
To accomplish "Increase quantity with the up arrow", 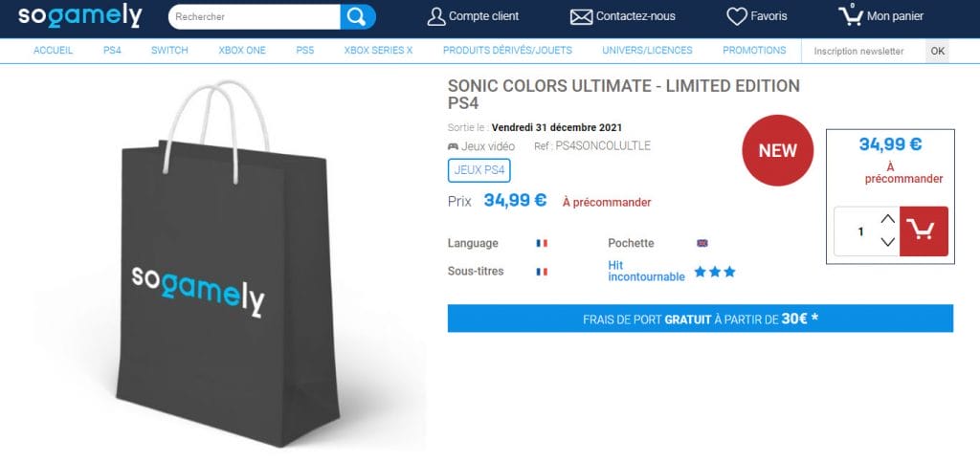I will point(887,220).
